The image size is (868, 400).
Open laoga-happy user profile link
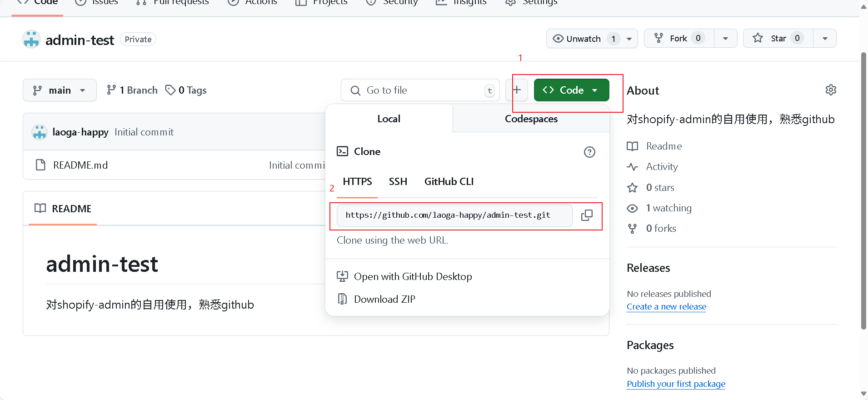click(x=80, y=132)
